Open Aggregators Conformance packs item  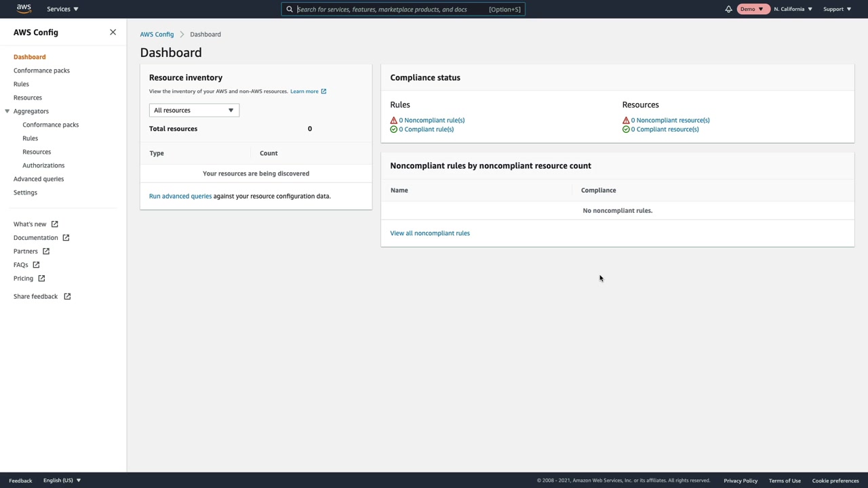point(51,125)
